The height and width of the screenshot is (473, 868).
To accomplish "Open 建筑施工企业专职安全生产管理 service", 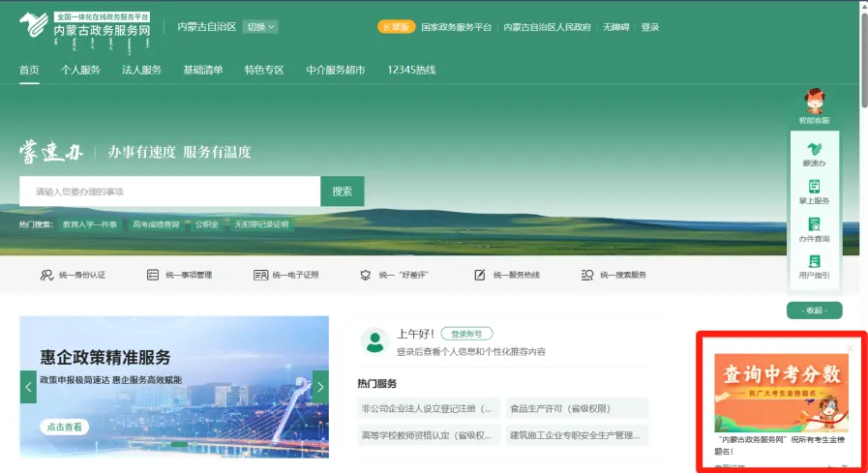I will pos(577,435).
